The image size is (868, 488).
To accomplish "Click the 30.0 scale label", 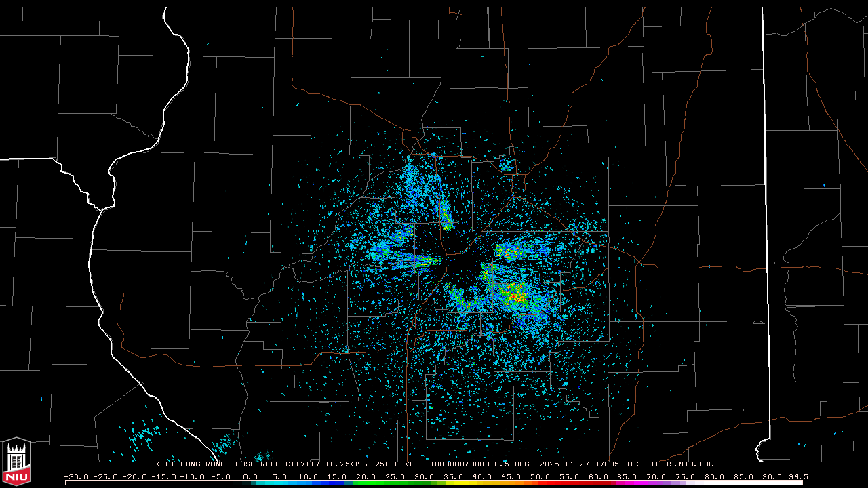I will click(425, 476).
